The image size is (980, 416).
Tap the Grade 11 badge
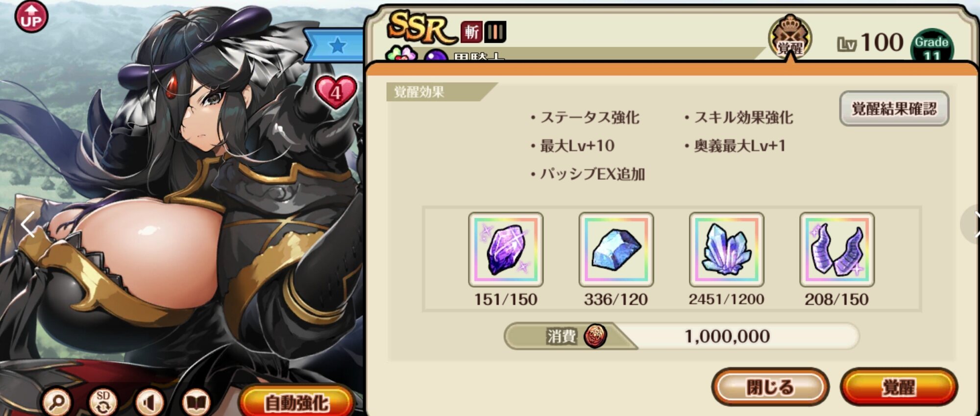pos(931,46)
